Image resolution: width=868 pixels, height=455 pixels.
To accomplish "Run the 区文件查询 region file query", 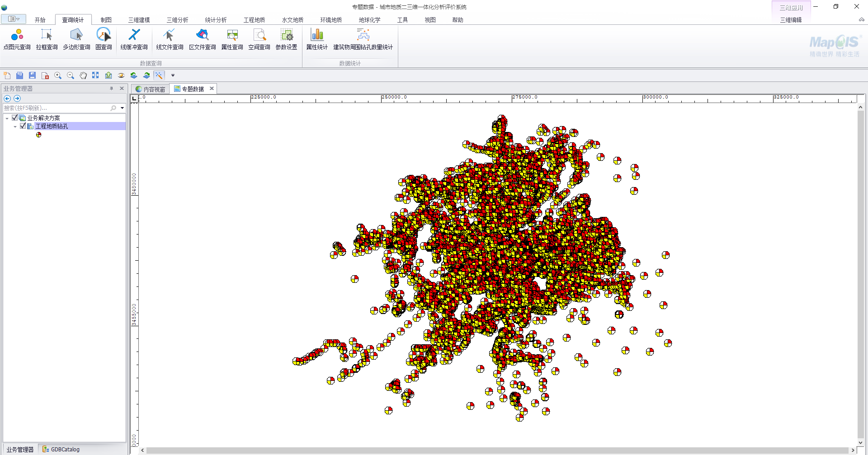I will pyautogui.click(x=202, y=39).
